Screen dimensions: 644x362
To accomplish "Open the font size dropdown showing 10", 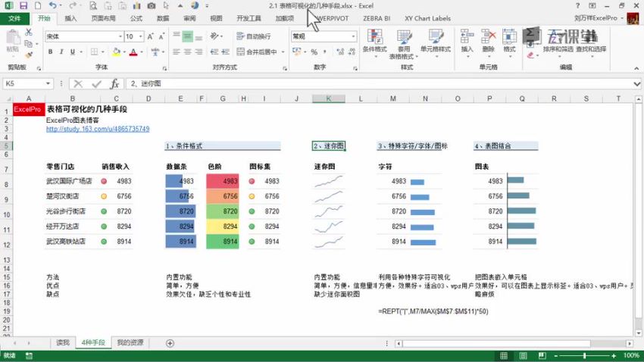I will [140, 36].
